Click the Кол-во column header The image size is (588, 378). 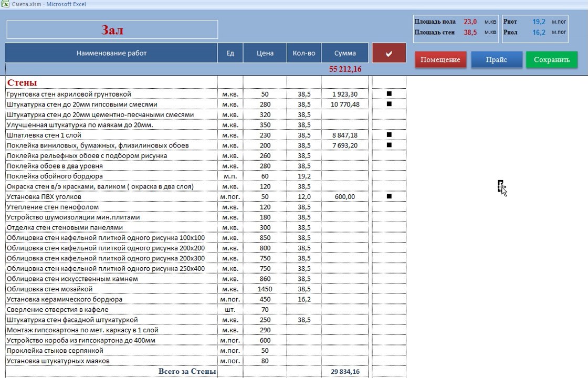coord(304,53)
